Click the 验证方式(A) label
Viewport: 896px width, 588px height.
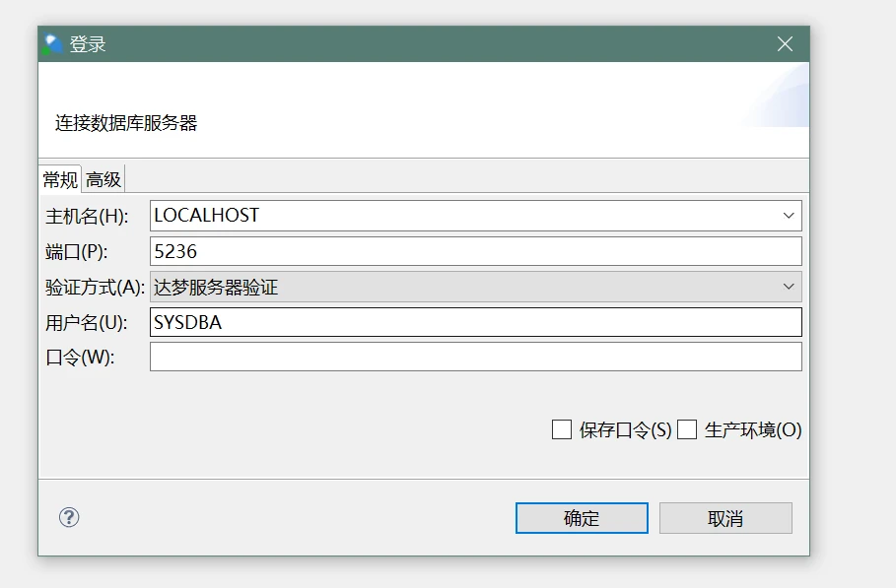tap(95, 287)
